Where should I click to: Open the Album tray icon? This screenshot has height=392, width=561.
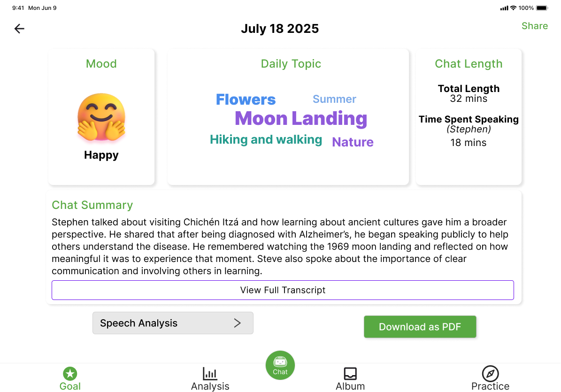[350, 374]
